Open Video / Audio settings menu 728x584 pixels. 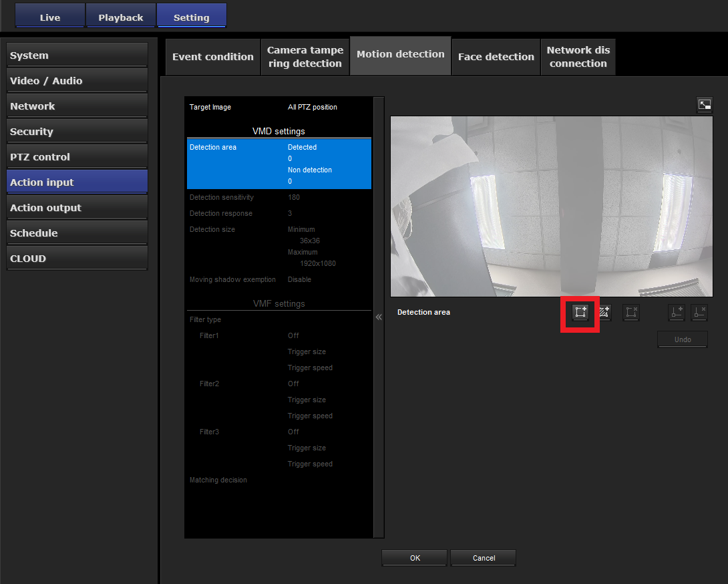[77, 81]
